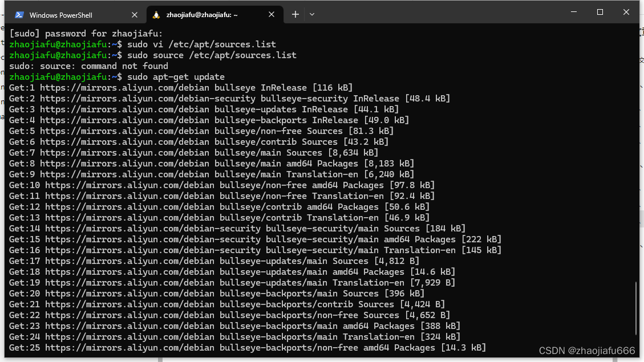Close the zhaojiafu@zhaojiafu terminal tab
This screenshot has width=644, height=362.
(272, 14)
